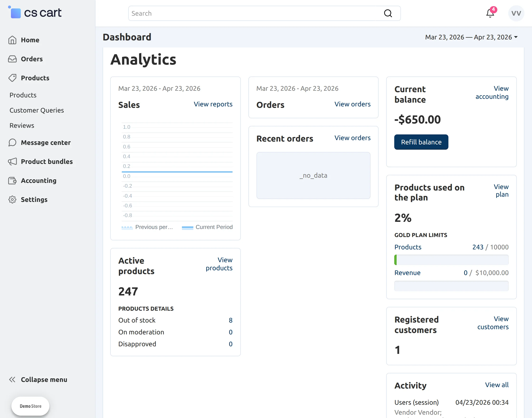Viewport: 532px width, 418px height.
Task: Click View all in Activity card
Action: [497, 385]
